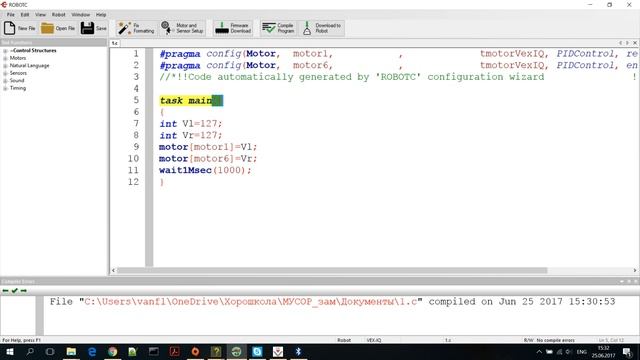Screen dimensions: 640x360
Task: Compile Program with toolbar button
Action: tap(279, 28)
